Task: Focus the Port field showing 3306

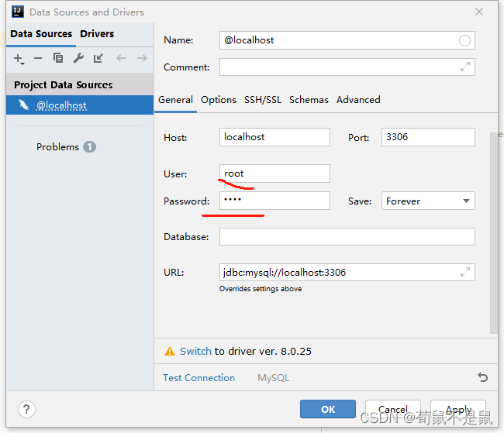Action: [428, 137]
